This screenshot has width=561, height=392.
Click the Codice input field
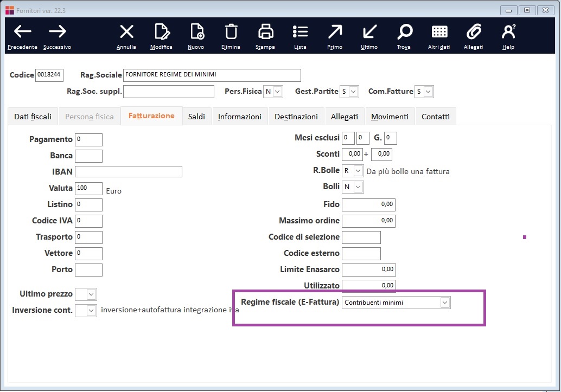pyautogui.click(x=49, y=75)
